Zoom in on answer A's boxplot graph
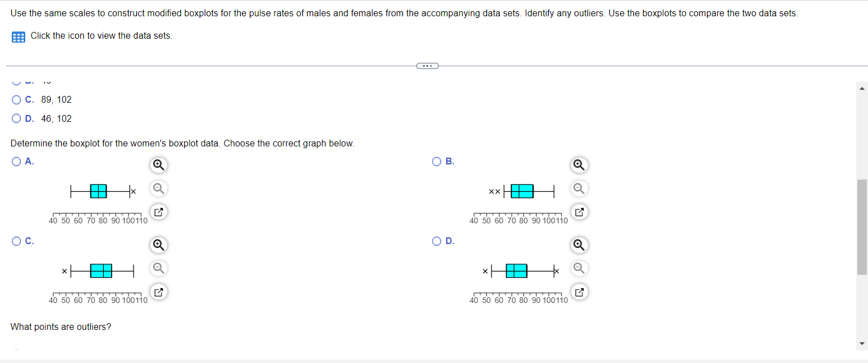Screen dimensions: 868x363 158,165
